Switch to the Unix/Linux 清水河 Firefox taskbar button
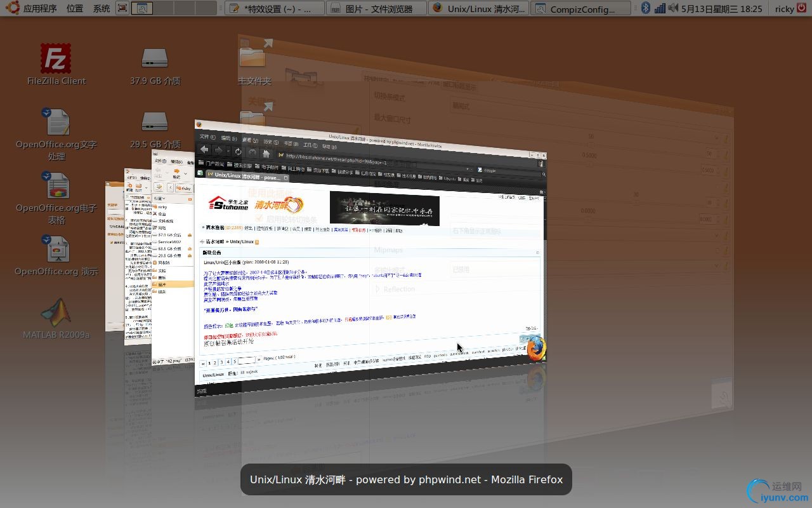Image resolution: width=812 pixels, height=508 pixels. click(x=479, y=8)
